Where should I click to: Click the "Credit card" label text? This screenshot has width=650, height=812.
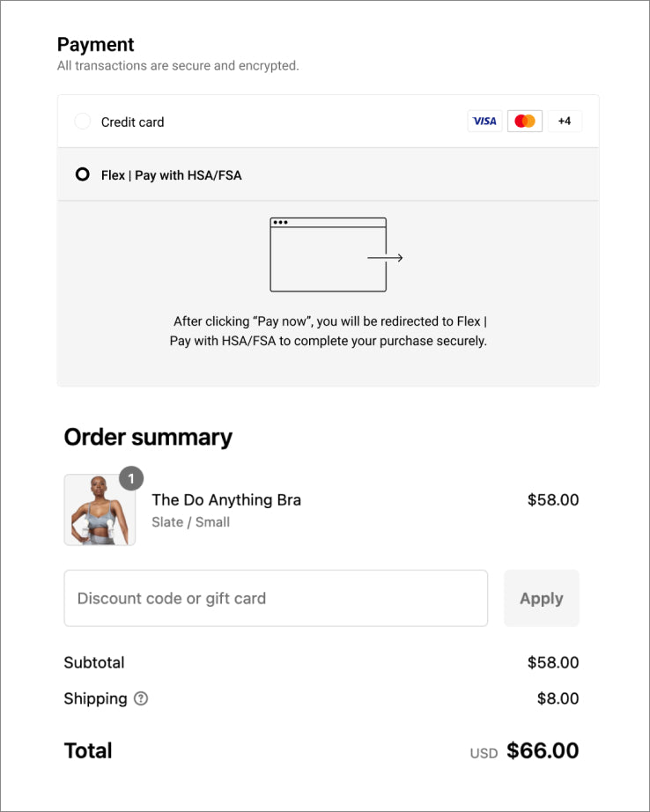132,122
